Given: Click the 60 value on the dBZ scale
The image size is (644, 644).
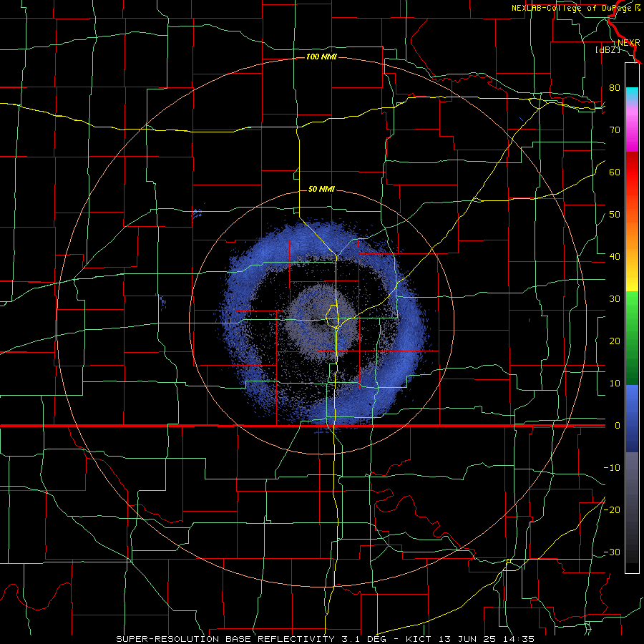Looking at the screenshot, I should coord(615,172).
